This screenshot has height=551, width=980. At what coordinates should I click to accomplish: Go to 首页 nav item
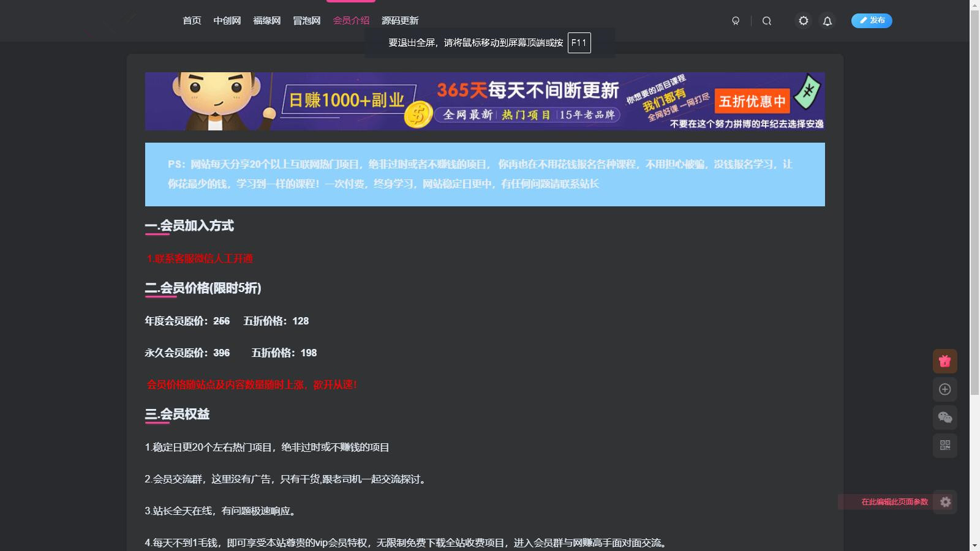(192, 21)
